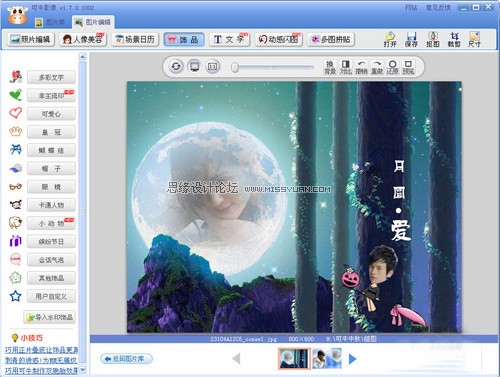This screenshot has width=500, height=377.
Task: Click the 打开 open file icon
Action: [390, 40]
